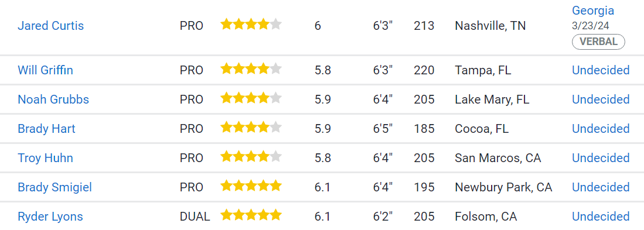Viewport: 644px width, 230px height.
Task: Click Undecided status for Noah Grubbs
Action: click(601, 99)
